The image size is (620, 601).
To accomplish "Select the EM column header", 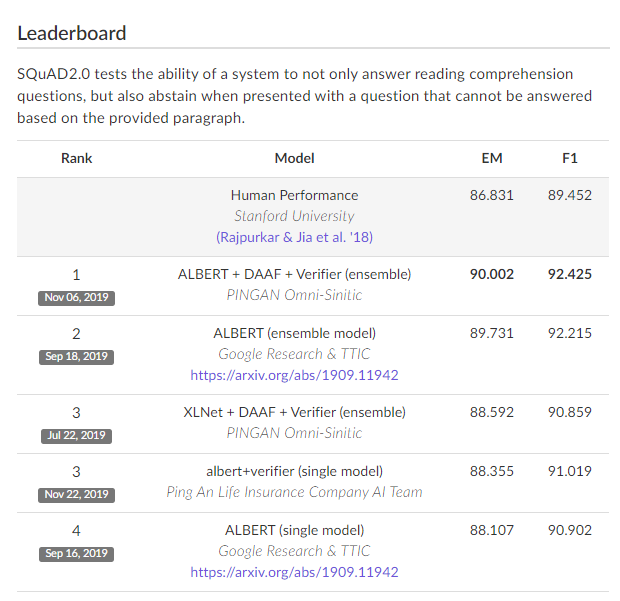I will 492,159.
